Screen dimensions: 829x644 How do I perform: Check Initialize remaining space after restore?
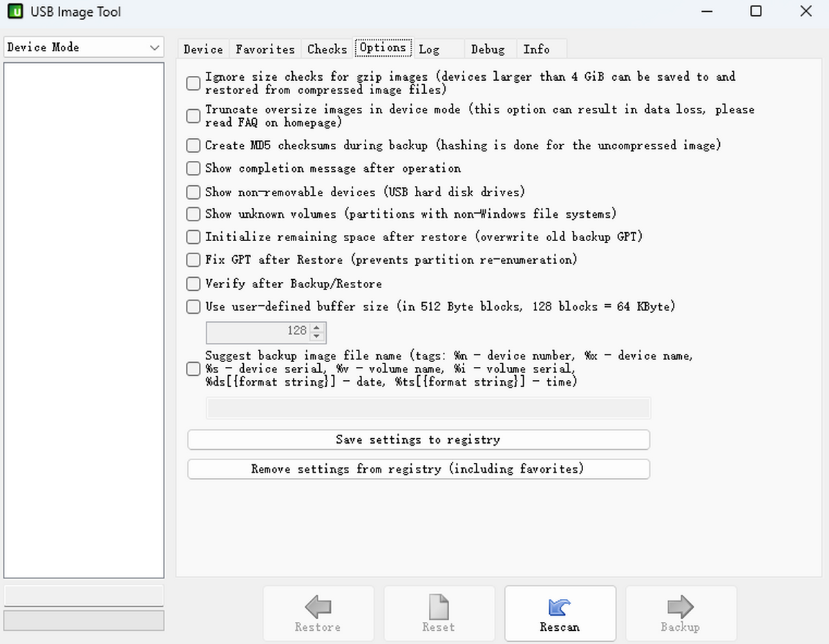point(193,237)
